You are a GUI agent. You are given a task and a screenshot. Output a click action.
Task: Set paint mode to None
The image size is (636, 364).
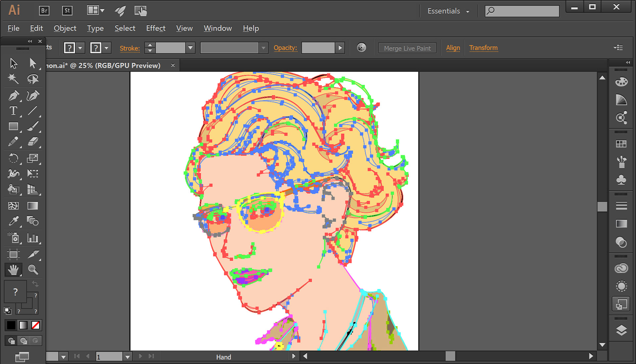[x=35, y=325]
